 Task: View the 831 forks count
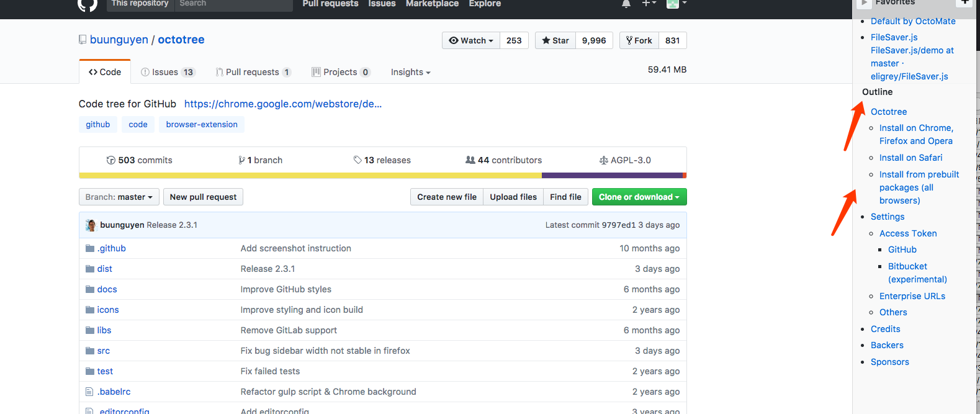673,40
